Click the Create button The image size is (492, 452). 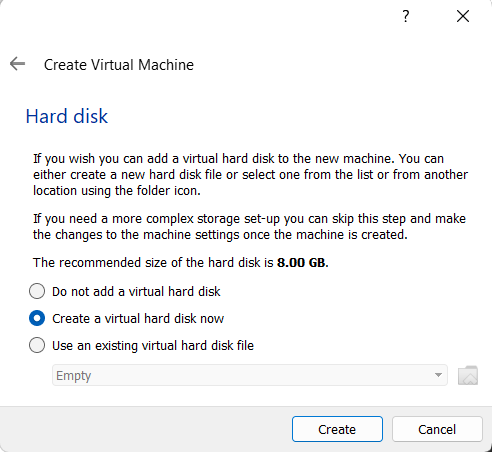click(337, 429)
